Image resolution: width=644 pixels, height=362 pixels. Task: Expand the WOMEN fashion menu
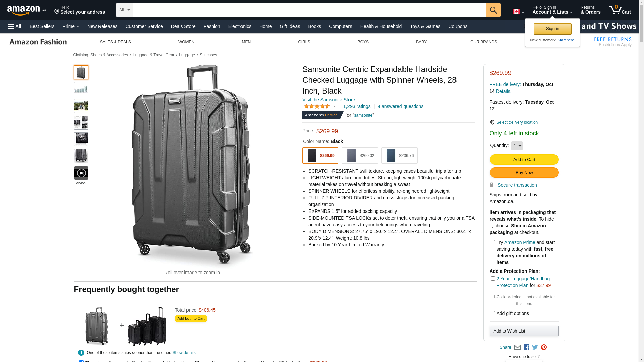(x=188, y=42)
